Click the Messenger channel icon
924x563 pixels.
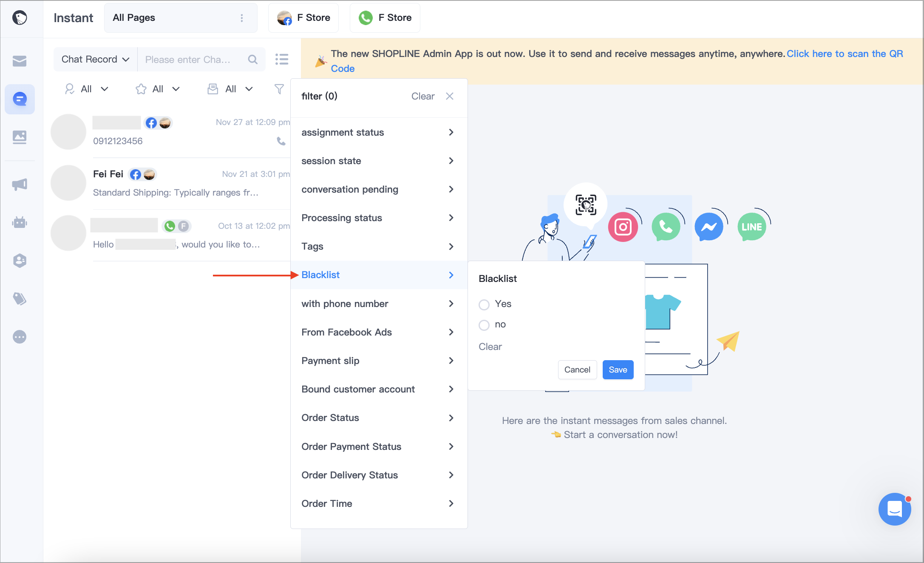point(709,227)
